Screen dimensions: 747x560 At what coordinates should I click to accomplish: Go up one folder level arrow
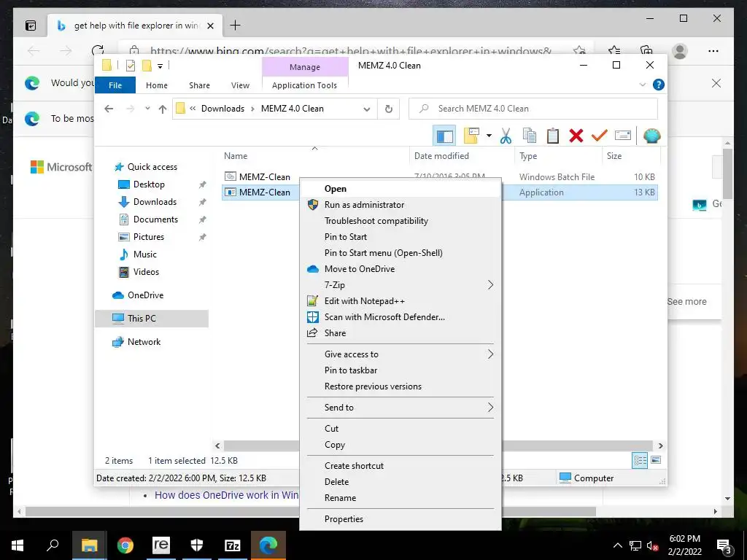(x=163, y=109)
